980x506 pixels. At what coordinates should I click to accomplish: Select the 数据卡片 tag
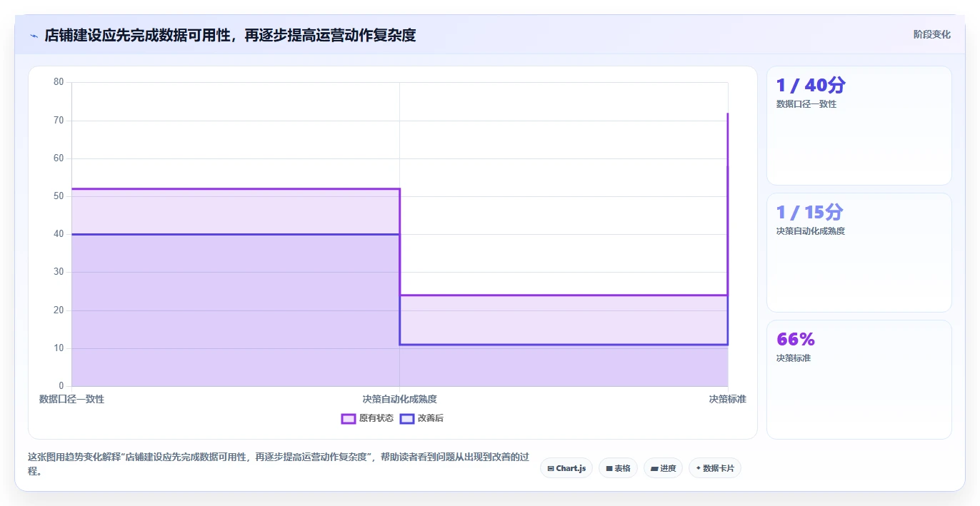pyautogui.click(x=715, y=468)
